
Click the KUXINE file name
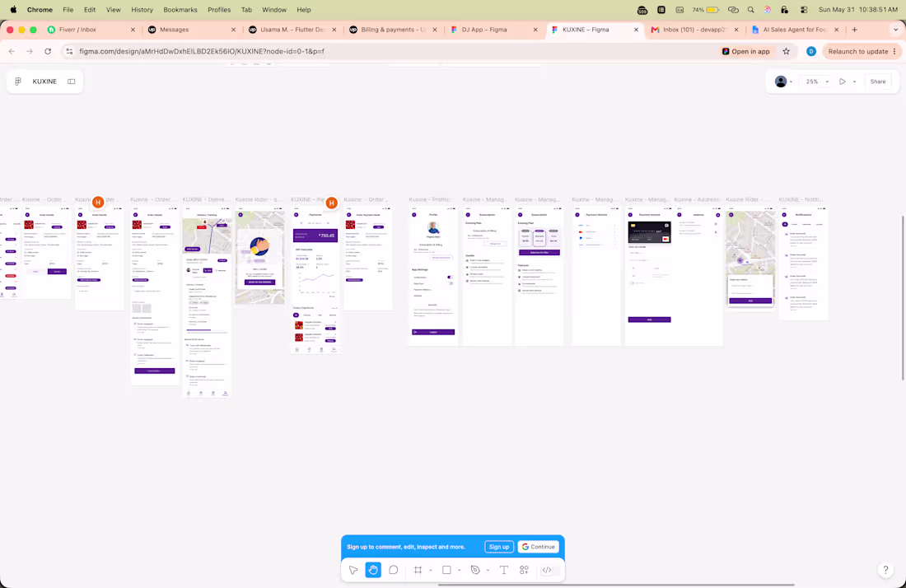click(44, 82)
